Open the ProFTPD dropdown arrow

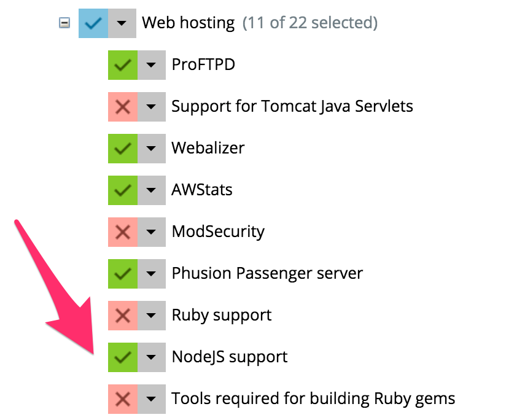151,65
